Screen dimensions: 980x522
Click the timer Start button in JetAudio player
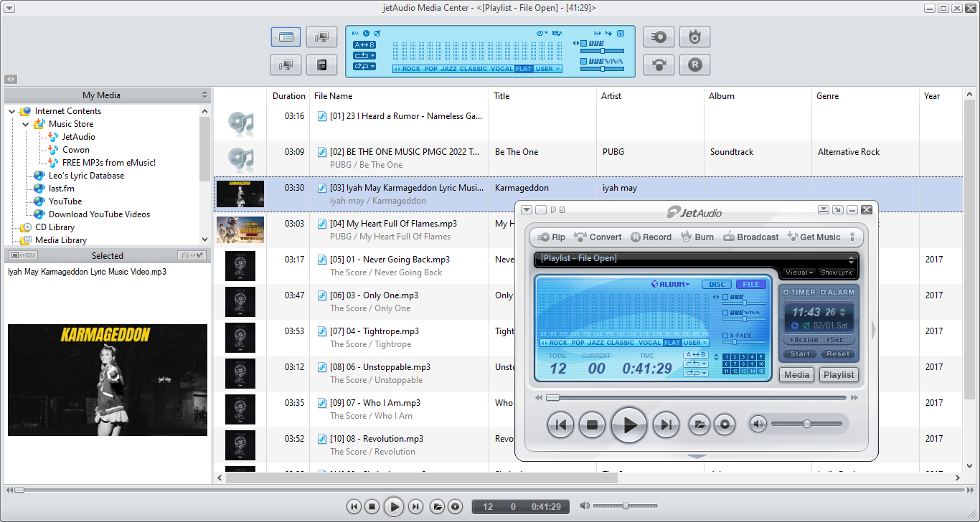point(800,354)
